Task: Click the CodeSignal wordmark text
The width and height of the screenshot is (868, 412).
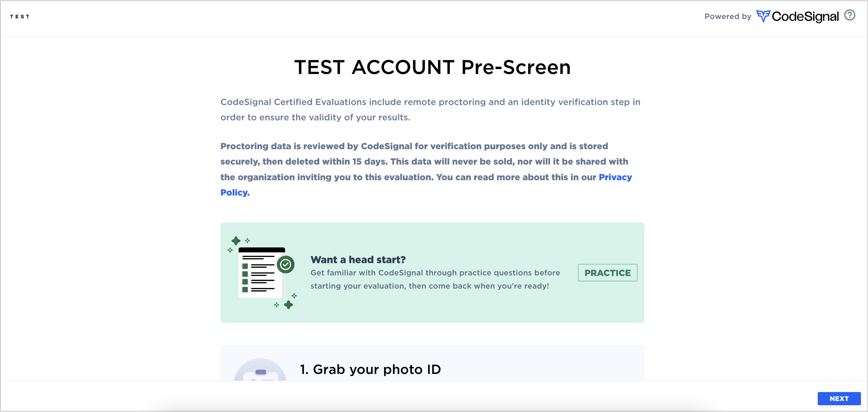Action: click(x=805, y=17)
